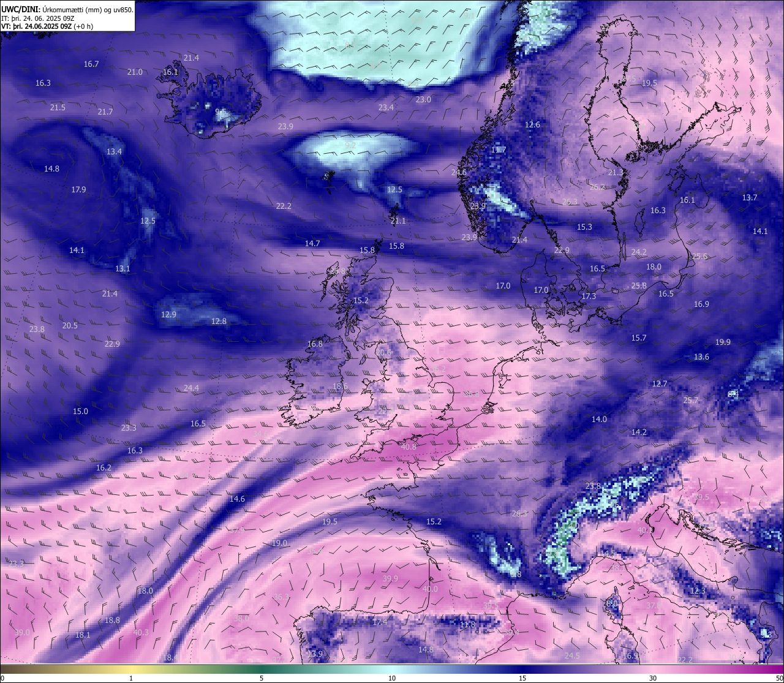
Task: Click the 'IT: þri. 24. 06. 2025 09Z' line
Action: [38, 18]
